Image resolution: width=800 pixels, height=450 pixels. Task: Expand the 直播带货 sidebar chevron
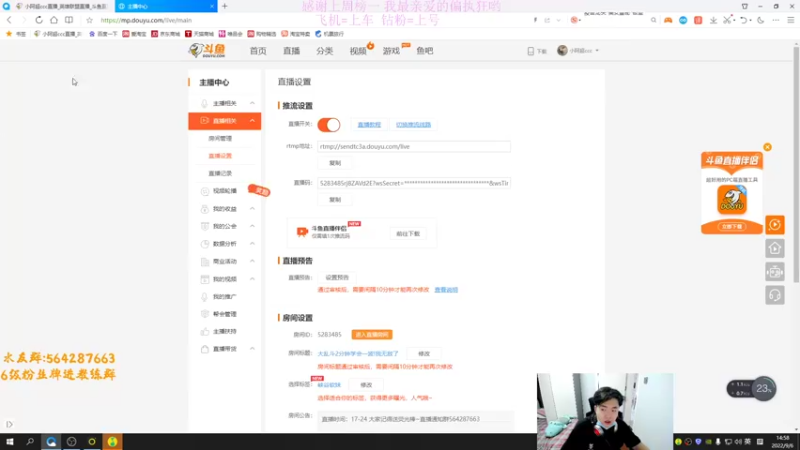tap(252, 349)
